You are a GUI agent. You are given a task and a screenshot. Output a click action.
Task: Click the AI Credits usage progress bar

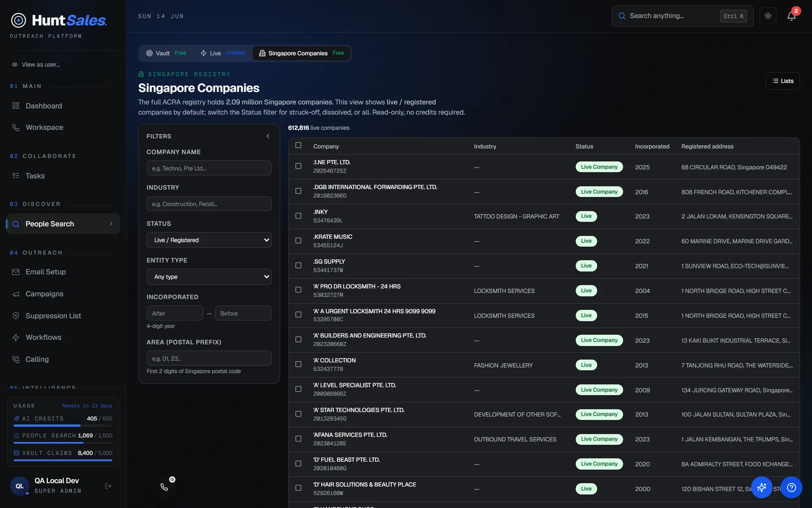tap(63, 425)
